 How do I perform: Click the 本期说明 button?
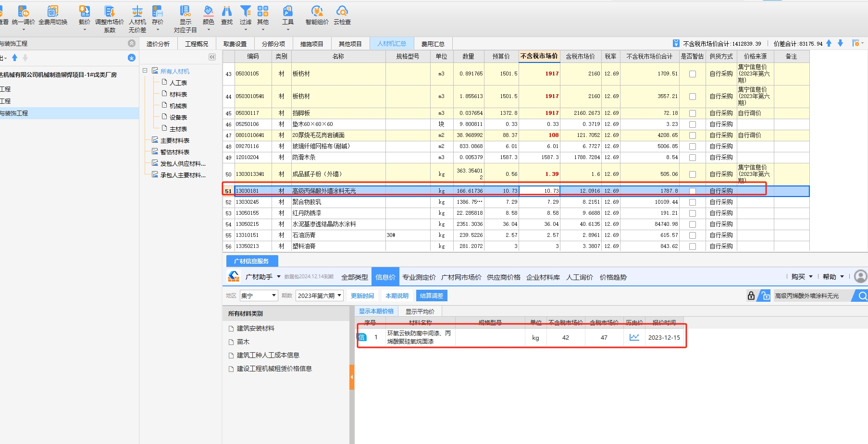tap(397, 296)
